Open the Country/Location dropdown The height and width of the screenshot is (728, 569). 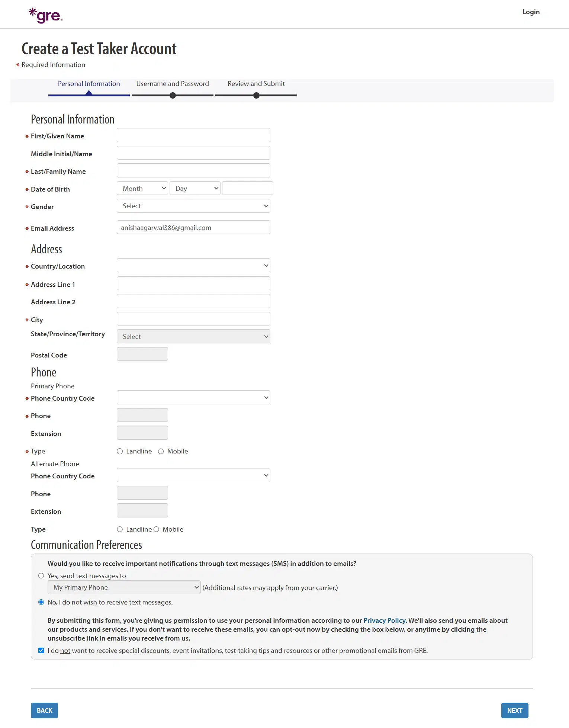[193, 265]
